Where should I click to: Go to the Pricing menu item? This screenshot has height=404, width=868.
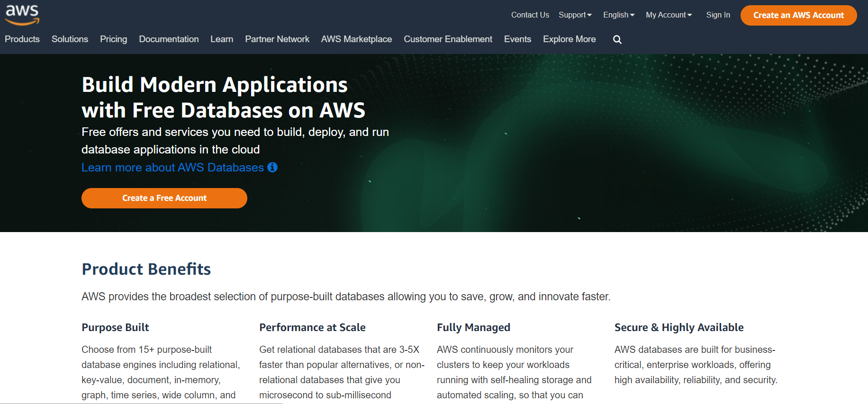click(113, 39)
